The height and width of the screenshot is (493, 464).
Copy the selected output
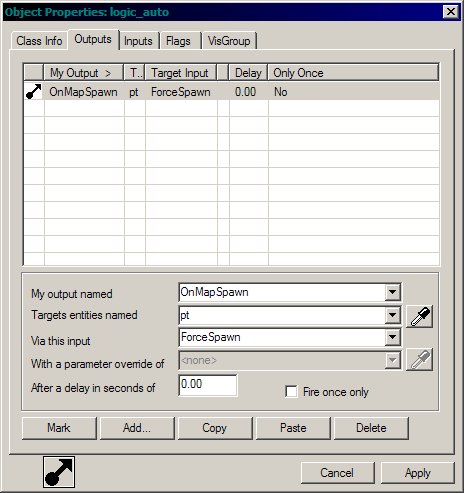coord(215,428)
